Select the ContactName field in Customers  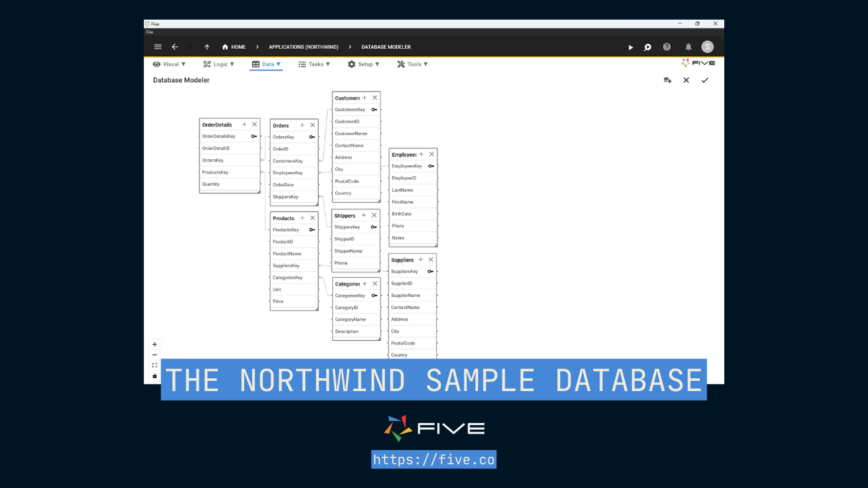356,146
